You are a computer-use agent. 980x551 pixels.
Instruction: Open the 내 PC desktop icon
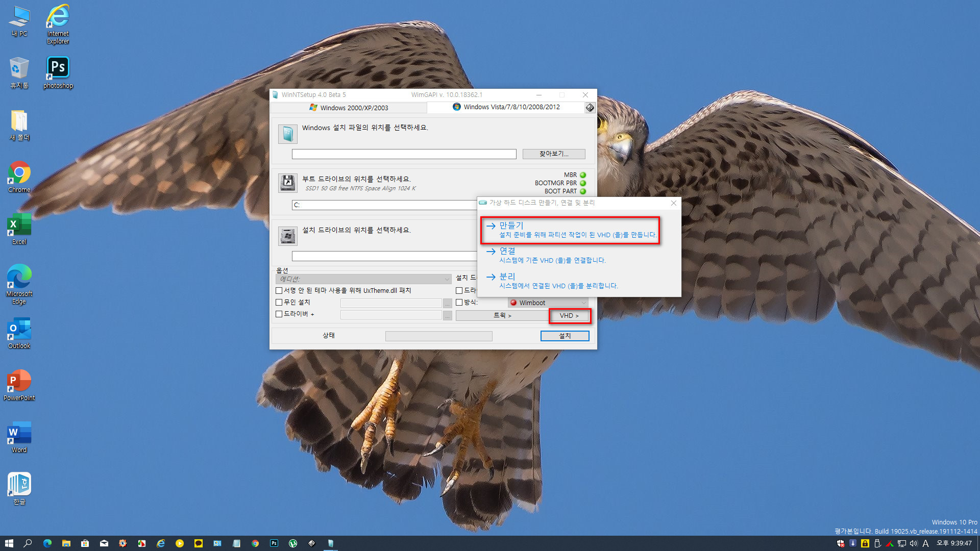click(x=19, y=21)
